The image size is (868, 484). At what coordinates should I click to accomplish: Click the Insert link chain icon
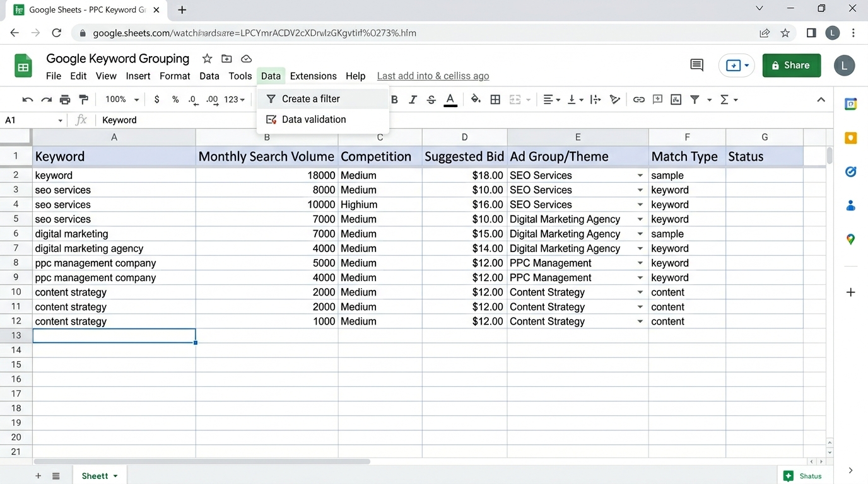(639, 100)
